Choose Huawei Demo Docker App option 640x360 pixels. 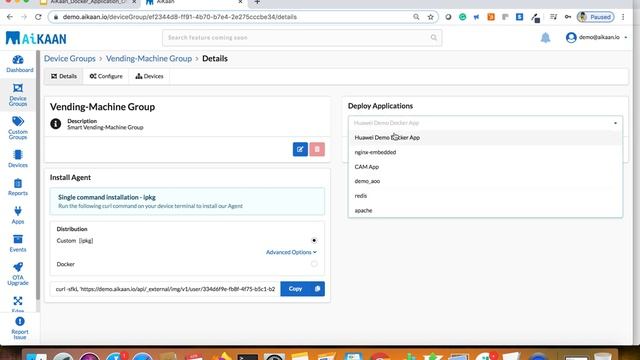[x=485, y=138]
